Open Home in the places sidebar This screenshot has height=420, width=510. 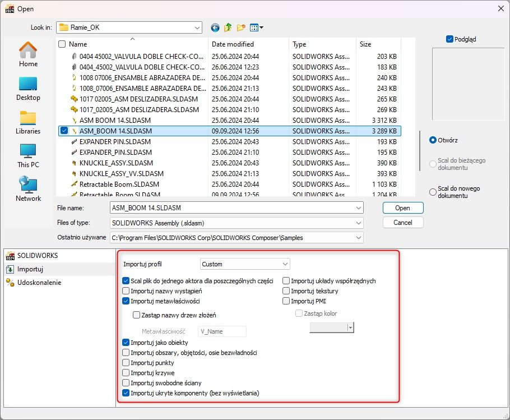coord(28,54)
